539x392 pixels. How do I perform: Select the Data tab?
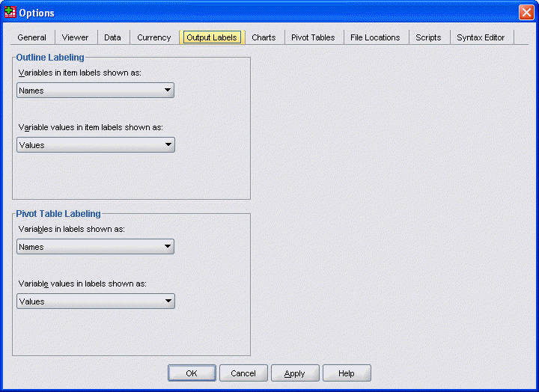click(x=112, y=37)
